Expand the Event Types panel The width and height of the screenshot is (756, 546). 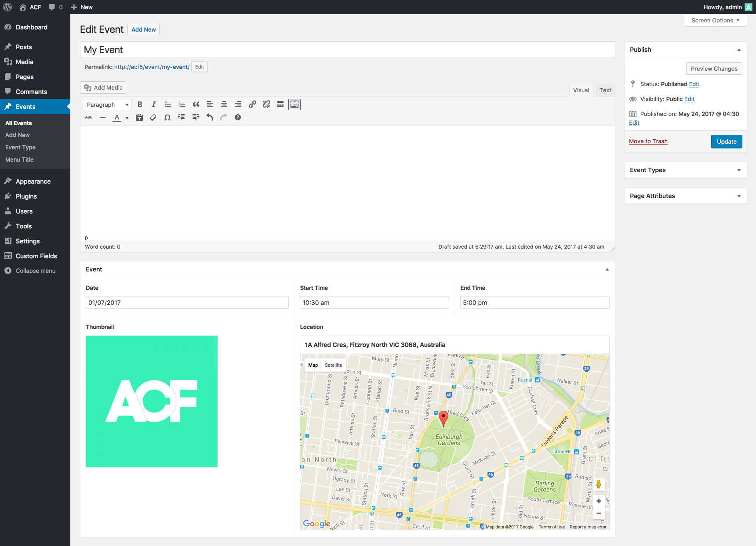pos(685,170)
